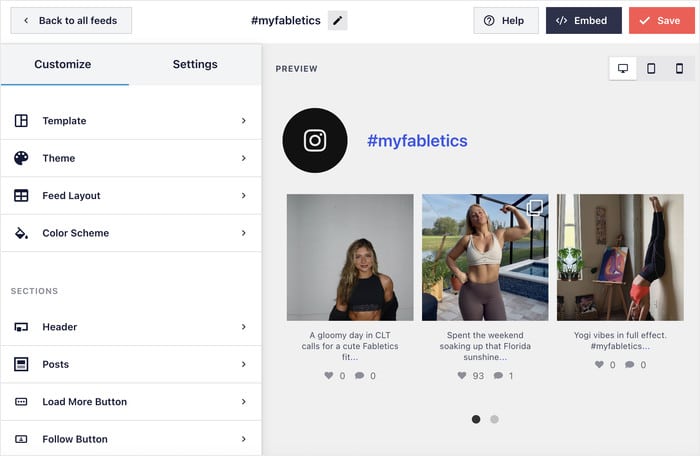Open the Template menu row
This screenshot has width=700, height=456.
(131, 121)
